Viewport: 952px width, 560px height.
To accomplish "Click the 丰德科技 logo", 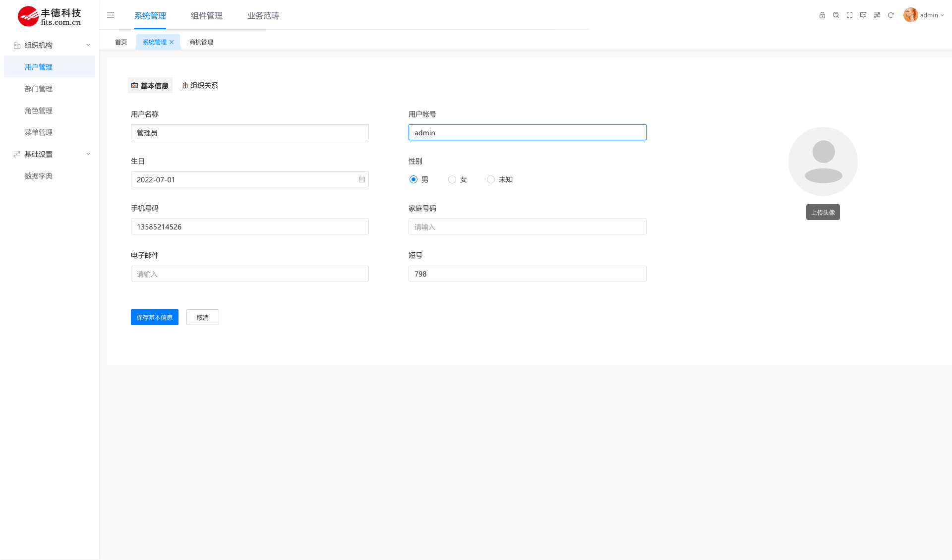I will pyautogui.click(x=50, y=16).
